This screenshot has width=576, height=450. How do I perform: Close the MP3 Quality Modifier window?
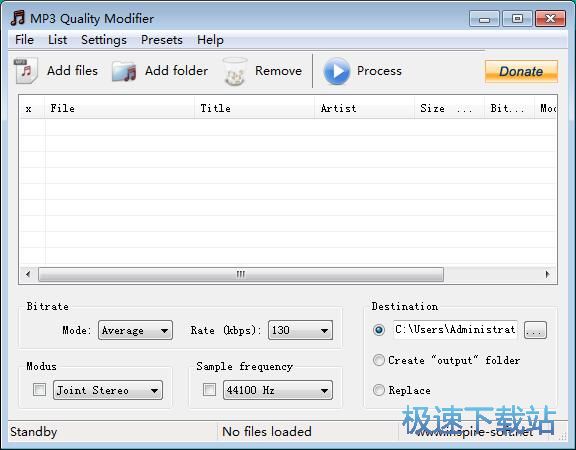pos(550,19)
